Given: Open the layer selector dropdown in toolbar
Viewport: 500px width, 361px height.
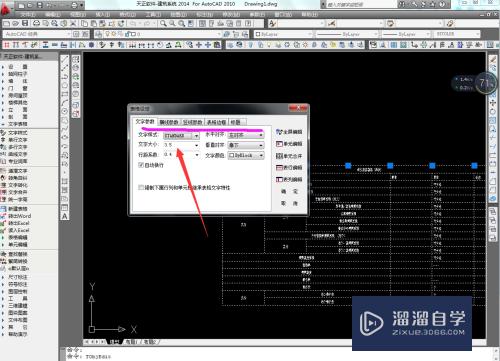Looking at the screenshot, I should pyautogui.click(x=163, y=34).
